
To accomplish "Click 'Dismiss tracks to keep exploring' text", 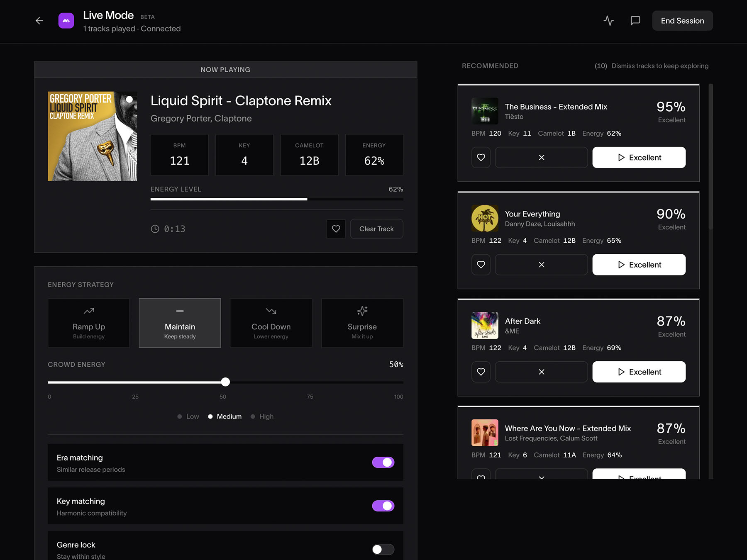I will [660, 66].
